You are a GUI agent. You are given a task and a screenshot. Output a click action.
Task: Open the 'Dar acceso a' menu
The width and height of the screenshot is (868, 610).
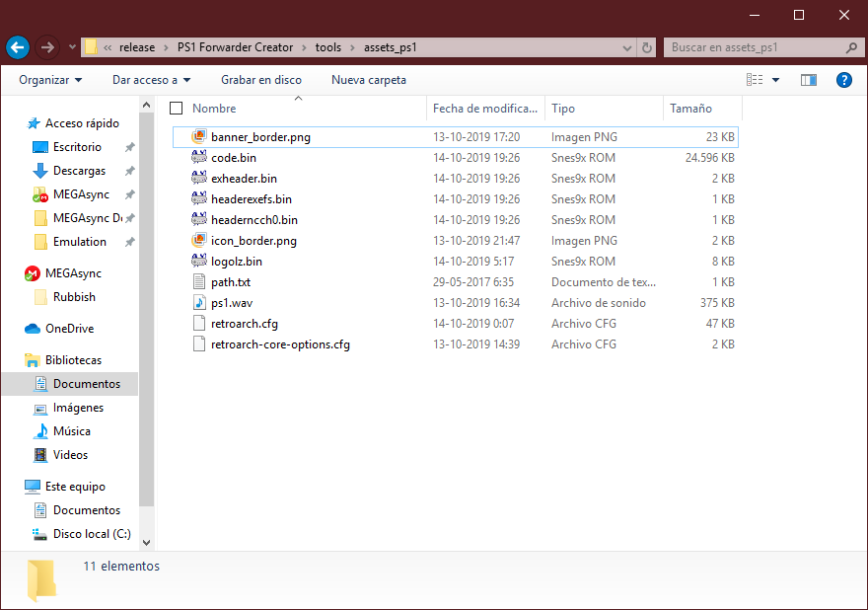(x=151, y=80)
